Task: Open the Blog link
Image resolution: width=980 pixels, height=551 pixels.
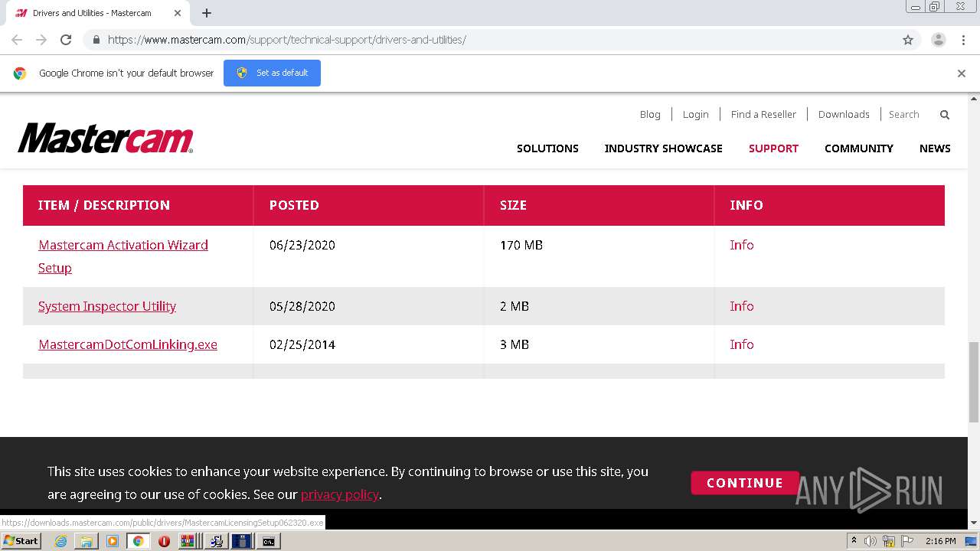Action: (x=650, y=115)
